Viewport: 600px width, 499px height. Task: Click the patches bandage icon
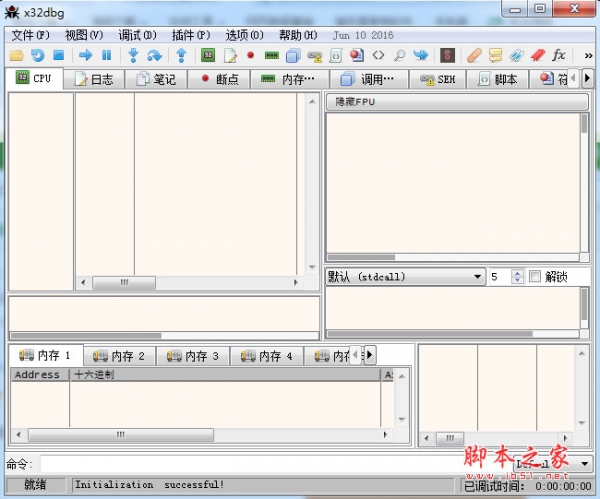pos(474,55)
